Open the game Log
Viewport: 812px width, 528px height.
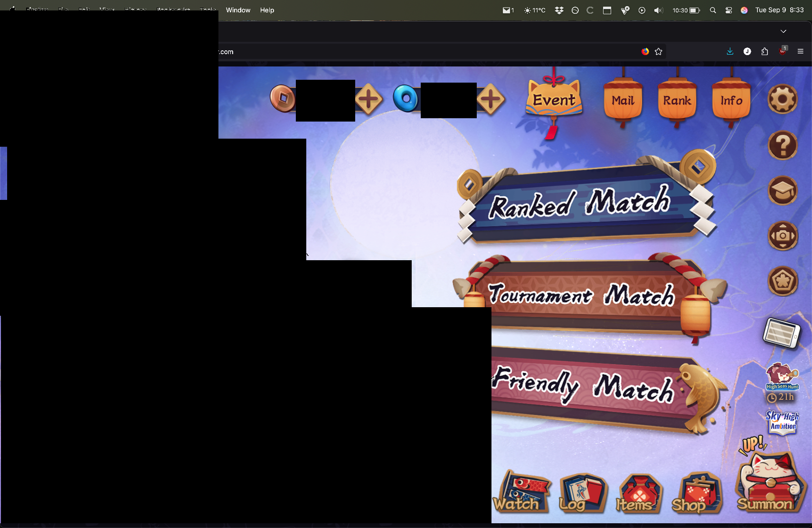pos(583,493)
